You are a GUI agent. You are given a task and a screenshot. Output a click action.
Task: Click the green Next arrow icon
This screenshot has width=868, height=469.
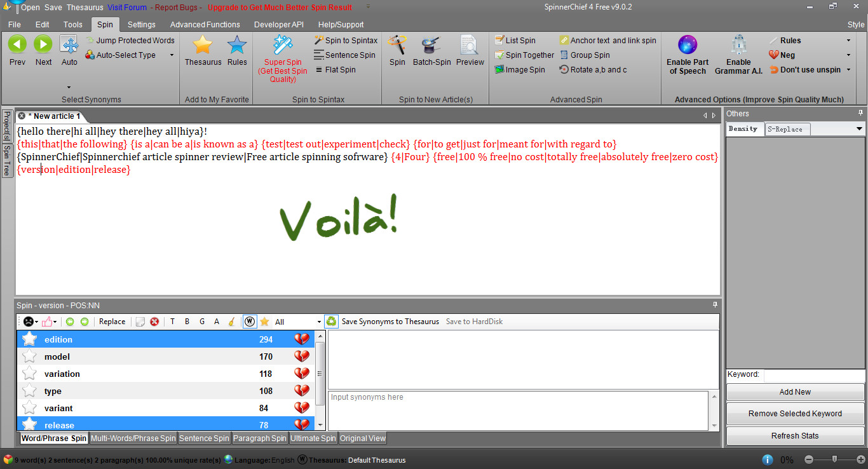(43, 44)
